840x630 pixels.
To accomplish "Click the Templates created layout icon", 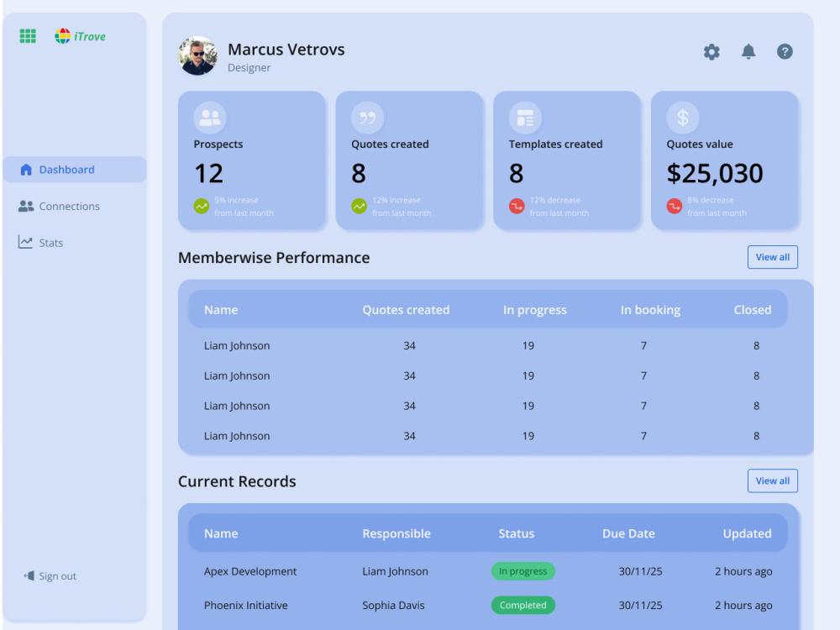I will [x=525, y=118].
